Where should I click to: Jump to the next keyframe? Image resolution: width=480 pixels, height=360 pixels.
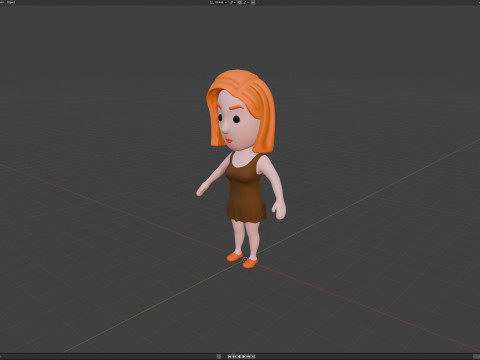pyautogui.click(x=248, y=356)
